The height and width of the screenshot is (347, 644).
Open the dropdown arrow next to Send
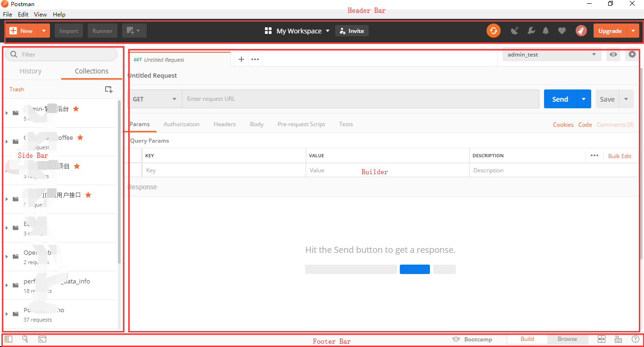coord(584,99)
